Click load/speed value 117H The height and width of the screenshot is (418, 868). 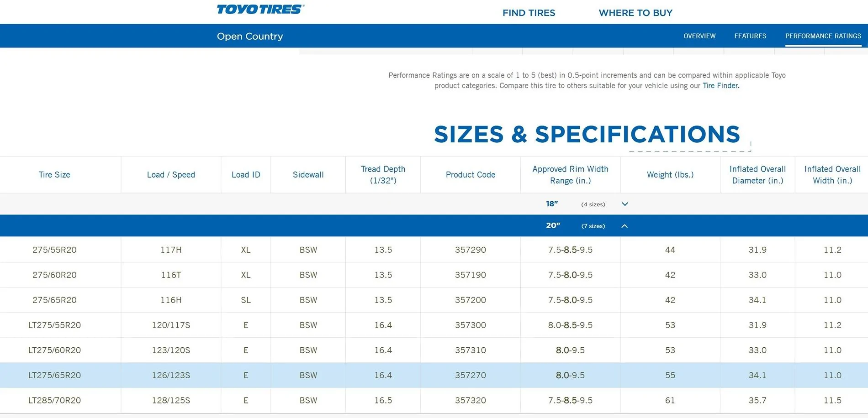coord(171,250)
